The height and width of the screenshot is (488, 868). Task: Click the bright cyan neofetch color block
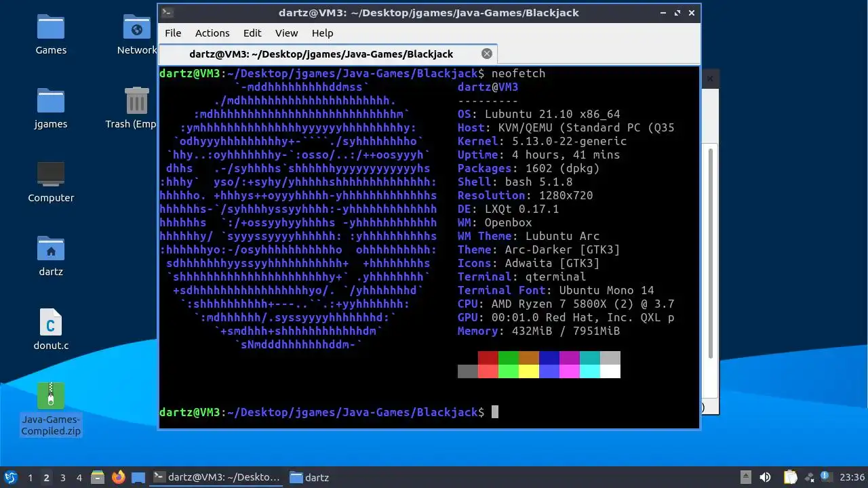click(590, 371)
